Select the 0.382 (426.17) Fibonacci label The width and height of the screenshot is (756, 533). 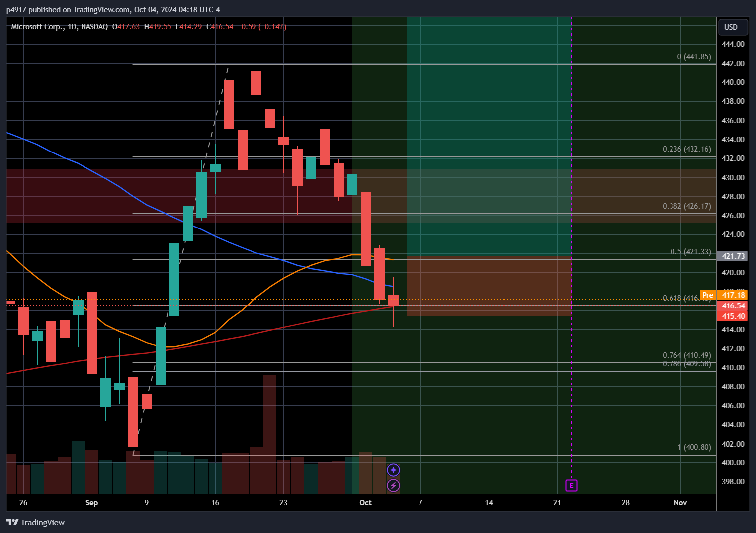pos(687,206)
